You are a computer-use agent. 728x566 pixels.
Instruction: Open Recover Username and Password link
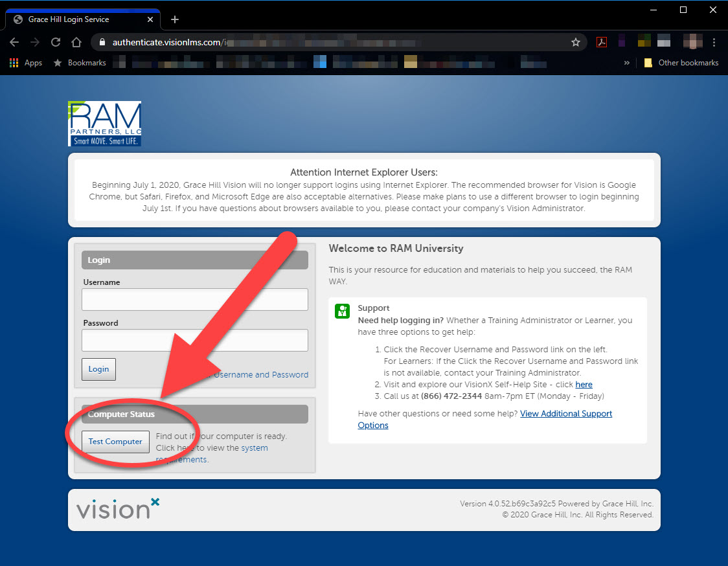pos(258,375)
